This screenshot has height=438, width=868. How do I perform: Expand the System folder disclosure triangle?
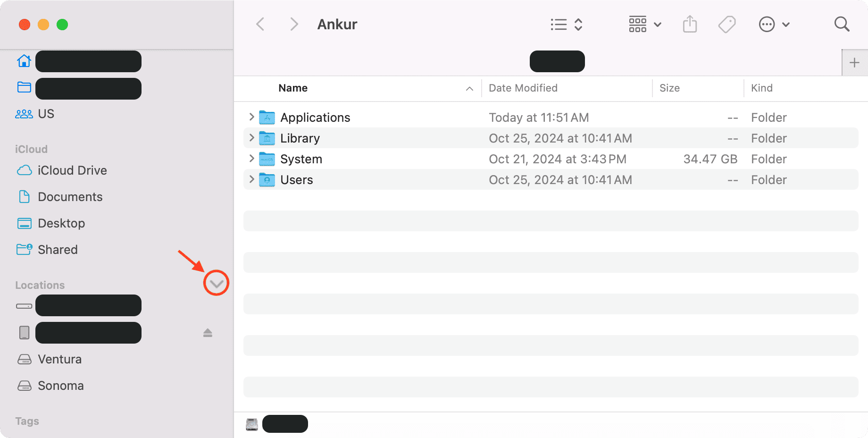pos(251,159)
